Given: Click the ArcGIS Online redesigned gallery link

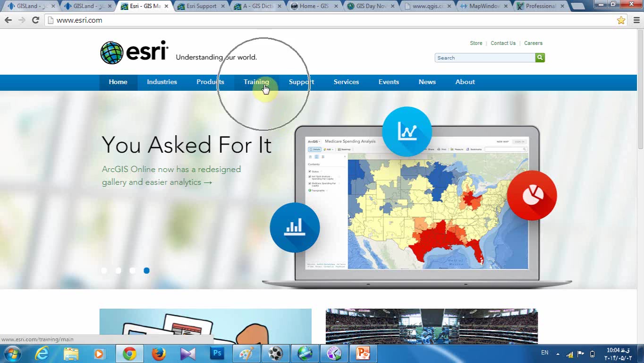Looking at the screenshot, I should pyautogui.click(x=171, y=175).
